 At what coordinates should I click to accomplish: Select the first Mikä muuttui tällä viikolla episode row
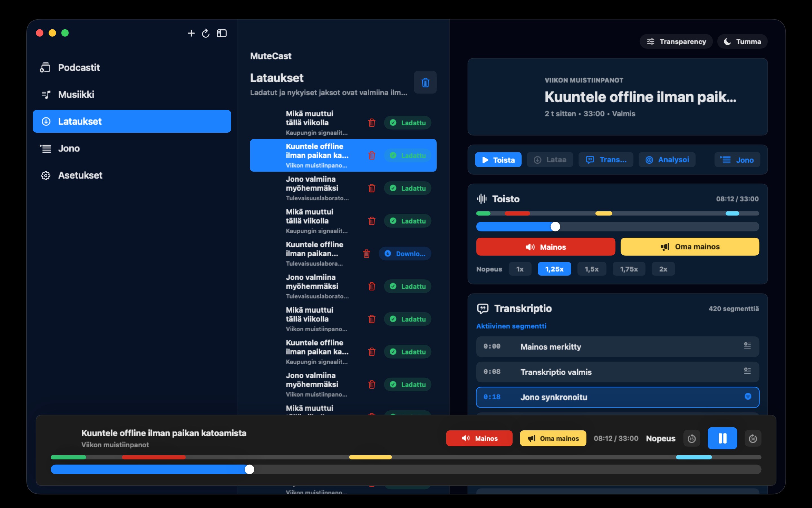[343, 123]
